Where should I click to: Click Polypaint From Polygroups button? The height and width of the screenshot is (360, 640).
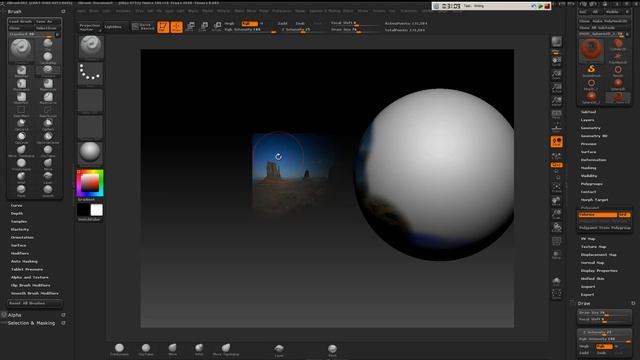tap(604, 228)
